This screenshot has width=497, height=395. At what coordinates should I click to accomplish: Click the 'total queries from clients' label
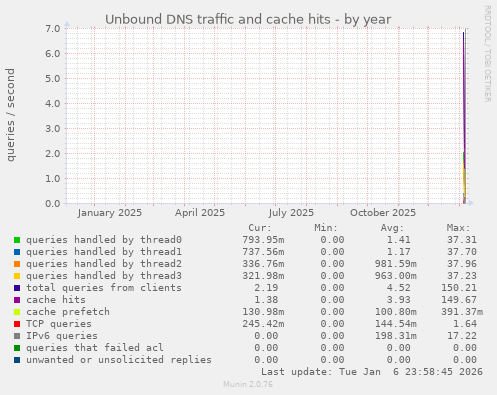(x=104, y=288)
